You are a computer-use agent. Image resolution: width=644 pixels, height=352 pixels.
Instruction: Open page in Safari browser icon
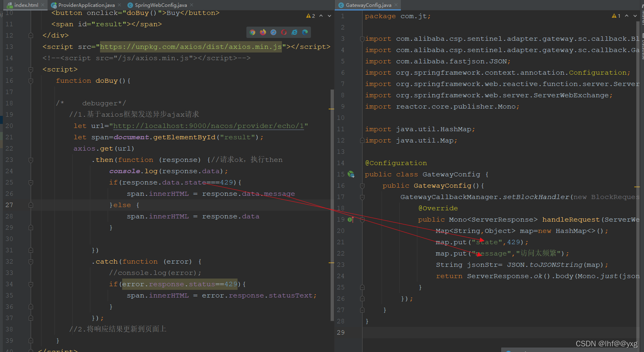(x=273, y=32)
